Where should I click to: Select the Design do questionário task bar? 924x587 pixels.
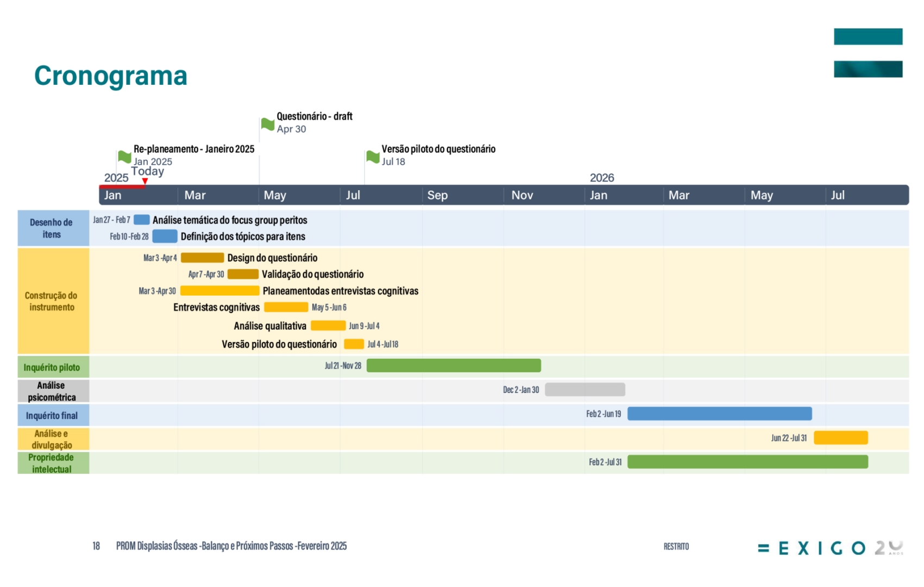pos(202,258)
